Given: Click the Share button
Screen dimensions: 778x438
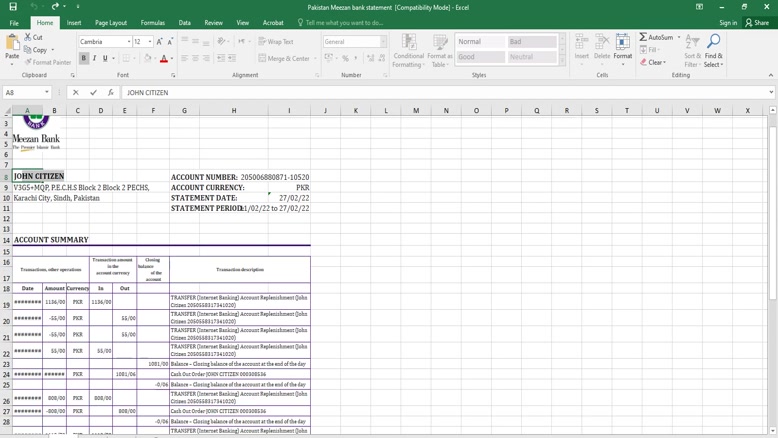Looking at the screenshot, I should pyautogui.click(x=756, y=23).
